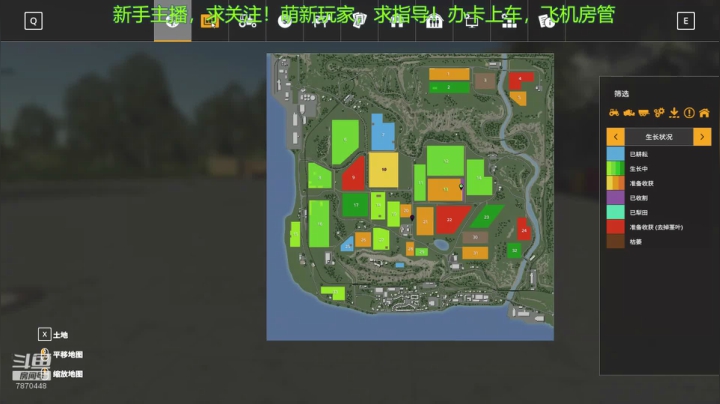
Task: Toggle the exclamation mark alert filter
Action: 689,112
